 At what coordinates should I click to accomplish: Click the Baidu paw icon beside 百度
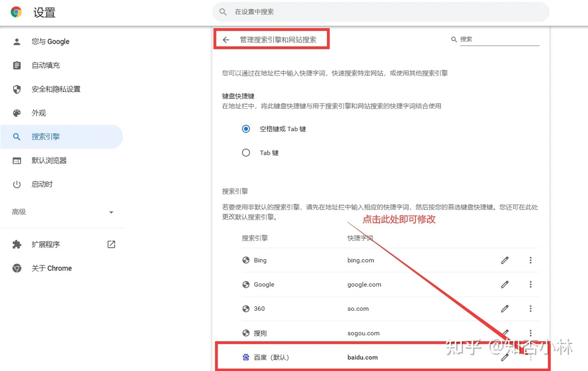[246, 357]
